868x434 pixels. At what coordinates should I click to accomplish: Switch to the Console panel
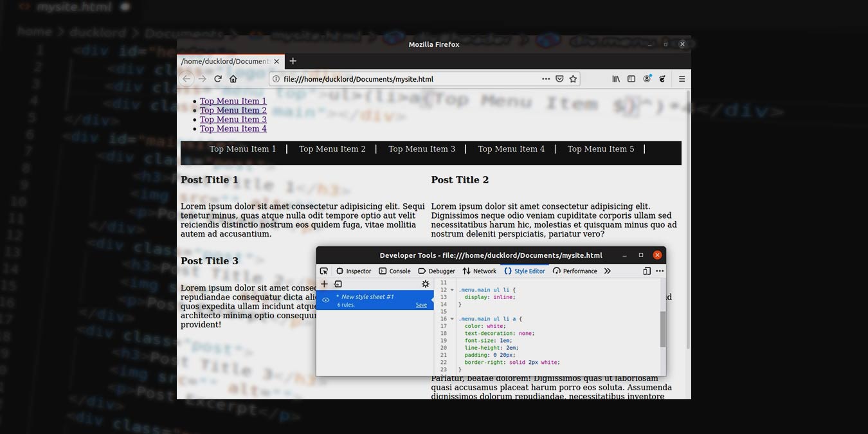point(394,271)
